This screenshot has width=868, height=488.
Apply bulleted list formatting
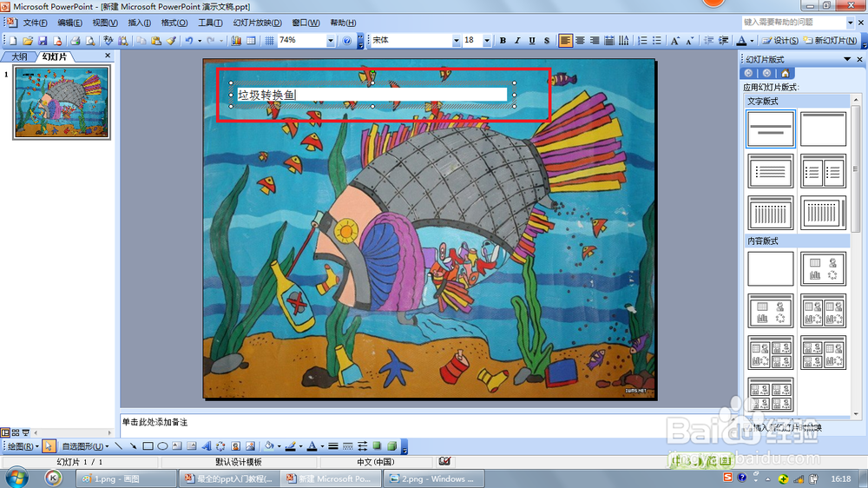pyautogui.click(x=657, y=41)
